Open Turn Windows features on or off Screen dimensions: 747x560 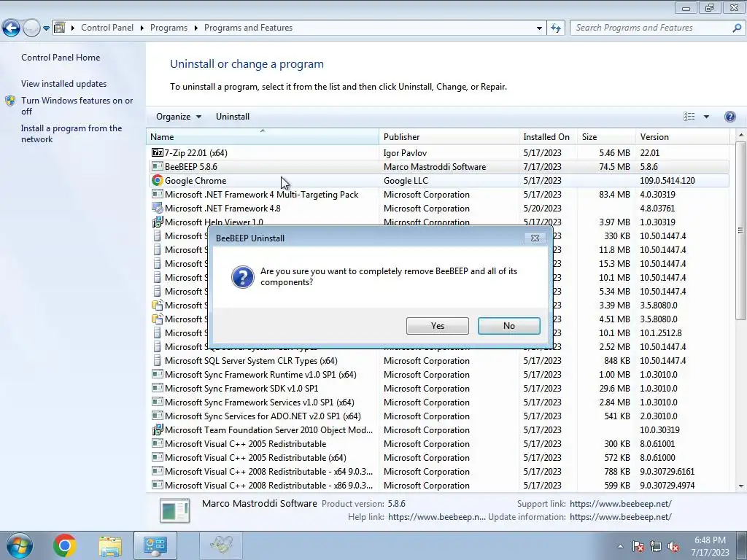pos(77,106)
